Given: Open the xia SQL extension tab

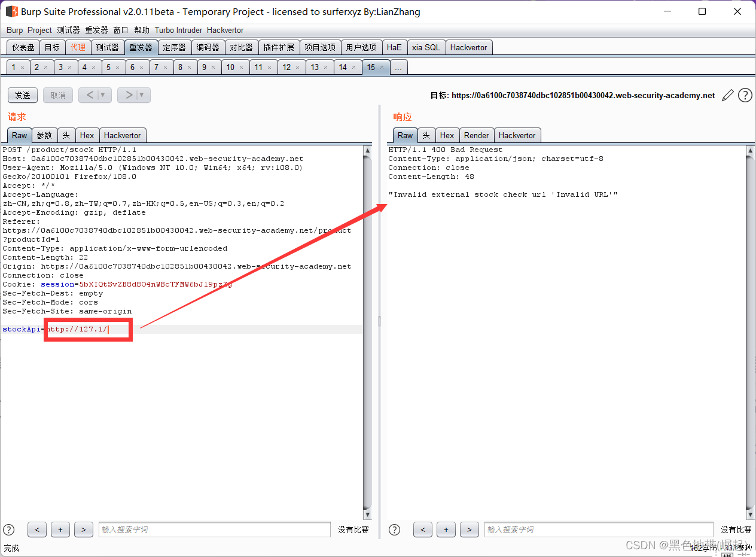Looking at the screenshot, I should [425, 47].
